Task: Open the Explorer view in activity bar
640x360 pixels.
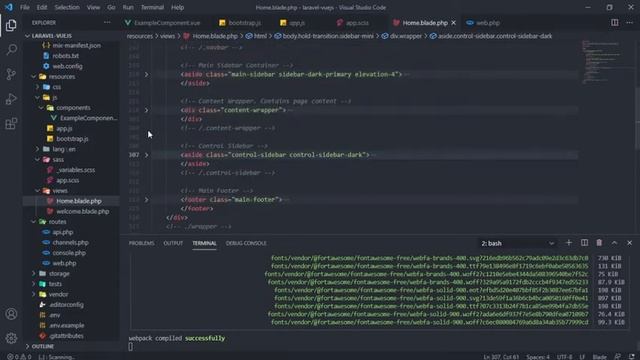Action: point(11,25)
